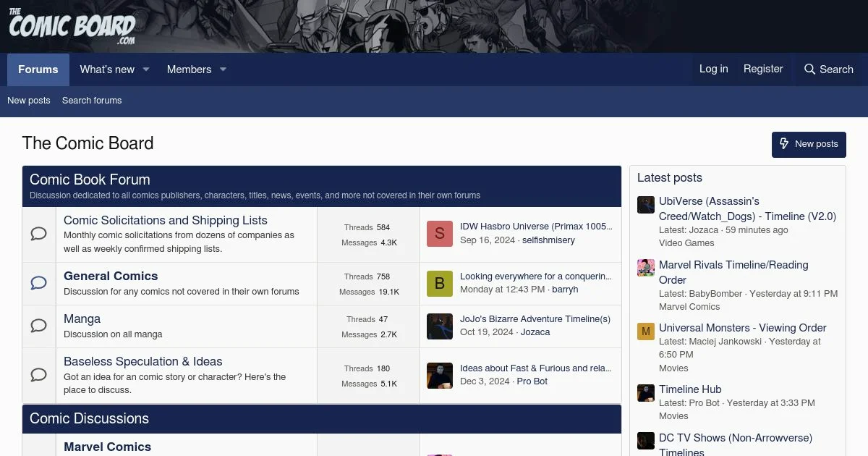The width and height of the screenshot is (868, 456).
Task: Click the Search forums link
Action: [x=92, y=101]
